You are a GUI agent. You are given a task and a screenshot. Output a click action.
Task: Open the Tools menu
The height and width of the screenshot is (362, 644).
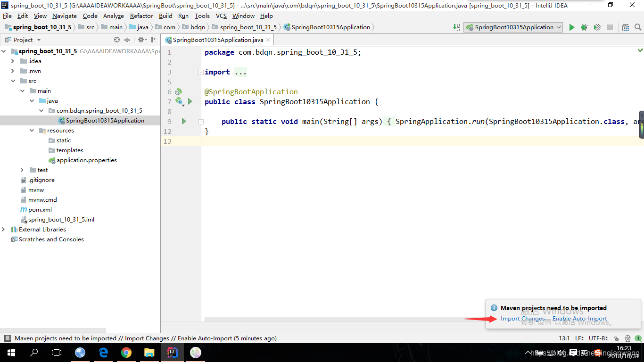[x=202, y=16]
